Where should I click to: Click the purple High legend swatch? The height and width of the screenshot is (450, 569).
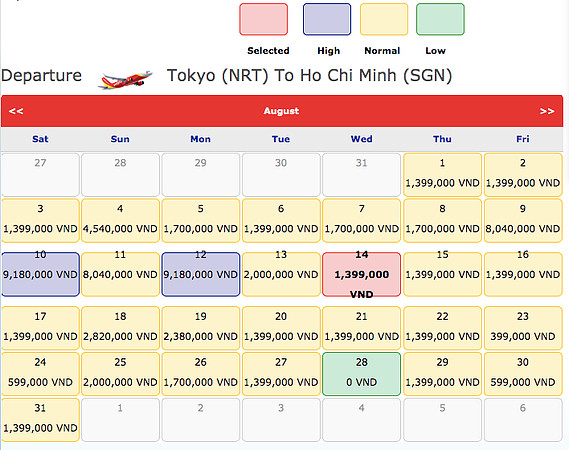[x=327, y=19]
